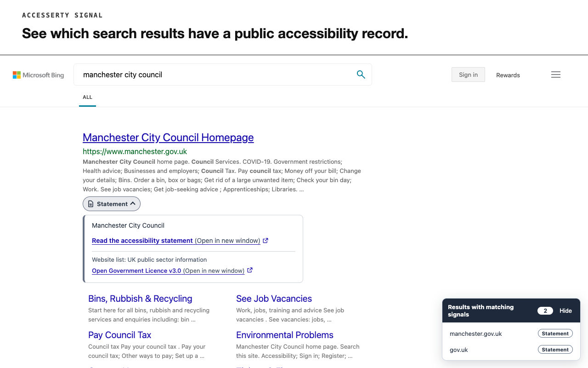Click the Manchester City Council card heading
This screenshot has width=588, height=368.
(x=128, y=225)
